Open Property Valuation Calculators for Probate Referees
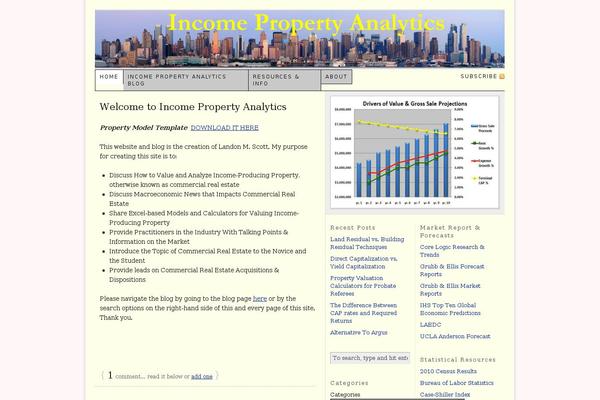 point(363,286)
